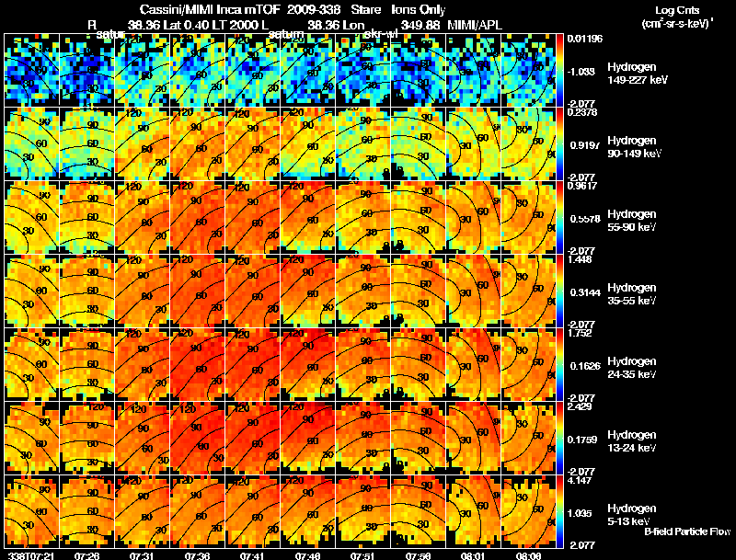Open the 55-90 keV image panel at 07:51
The height and width of the screenshot is (560, 736).
(362, 217)
